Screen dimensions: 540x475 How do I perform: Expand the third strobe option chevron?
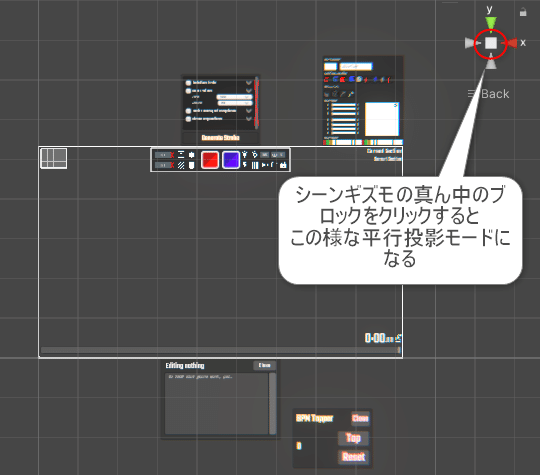(249, 111)
